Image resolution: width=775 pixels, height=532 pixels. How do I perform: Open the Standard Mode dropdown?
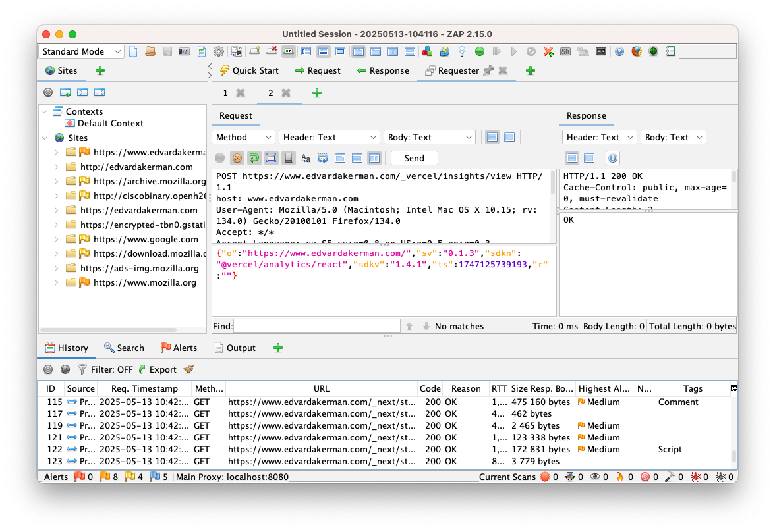pos(81,51)
